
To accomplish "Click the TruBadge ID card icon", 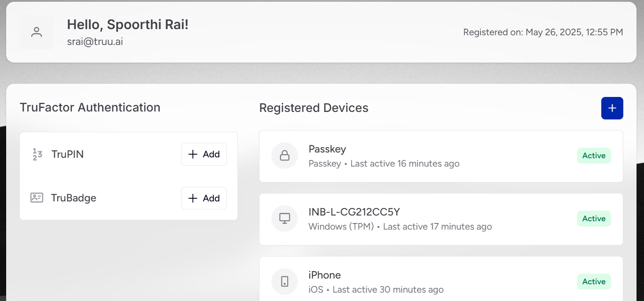I will tap(37, 198).
